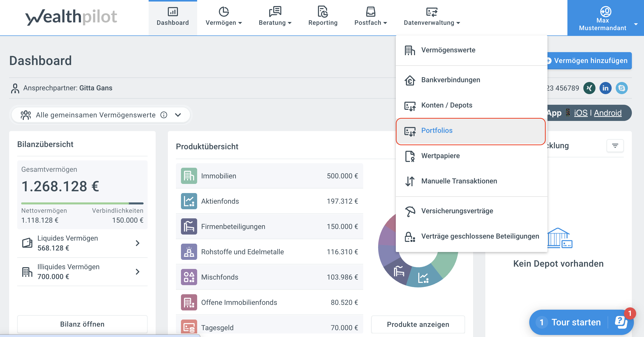Expand the Liquides Vermögen arrow
644x337 pixels.
[x=137, y=243]
